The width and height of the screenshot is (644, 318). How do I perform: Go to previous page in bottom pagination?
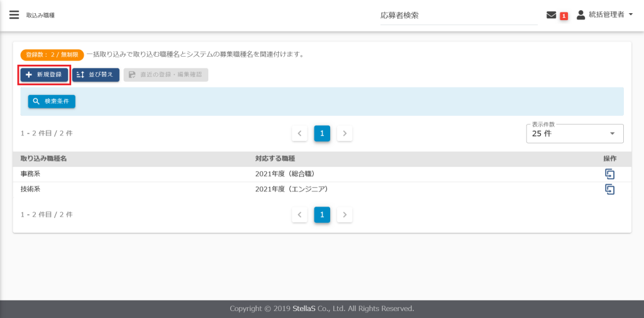tap(299, 215)
